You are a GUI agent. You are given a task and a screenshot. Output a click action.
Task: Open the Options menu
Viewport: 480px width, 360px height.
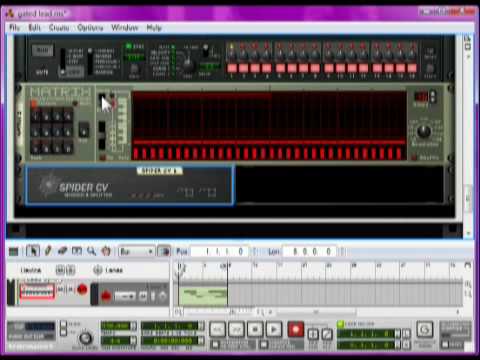click(90, 28)
